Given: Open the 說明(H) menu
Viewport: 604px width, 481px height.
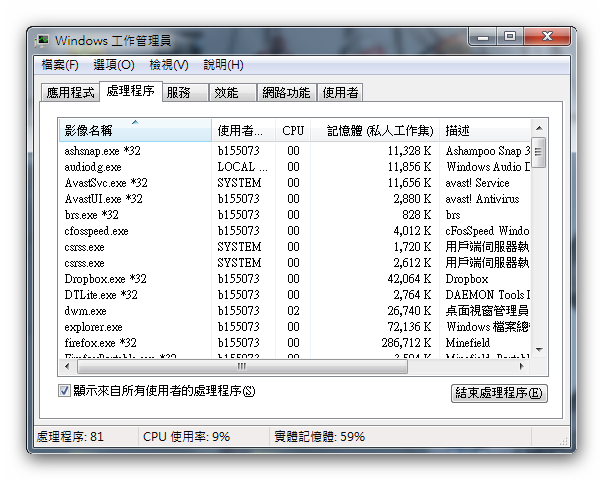Looking at the screenshot, I should pyautogui.click(x=223, y=65).
